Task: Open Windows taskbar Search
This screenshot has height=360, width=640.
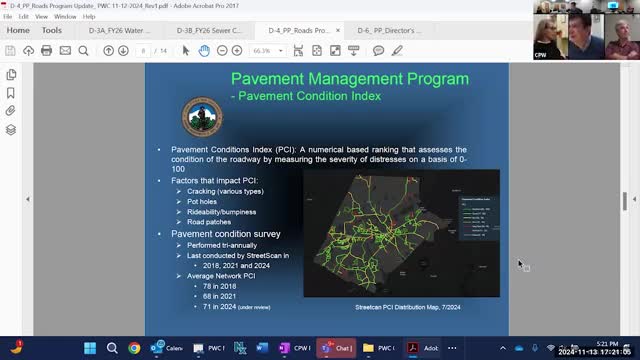Action: [x=112, y=348]
